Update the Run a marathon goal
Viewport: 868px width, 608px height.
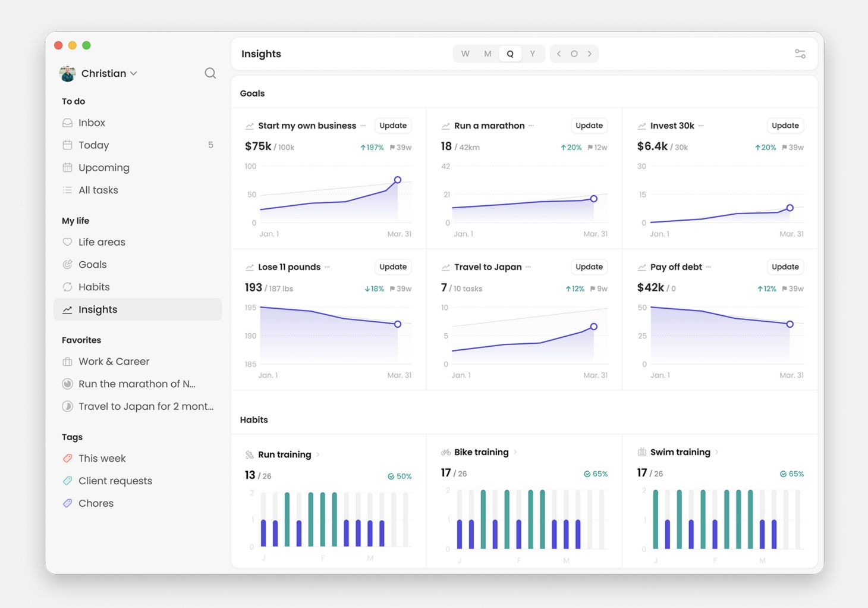coord(589,126)
